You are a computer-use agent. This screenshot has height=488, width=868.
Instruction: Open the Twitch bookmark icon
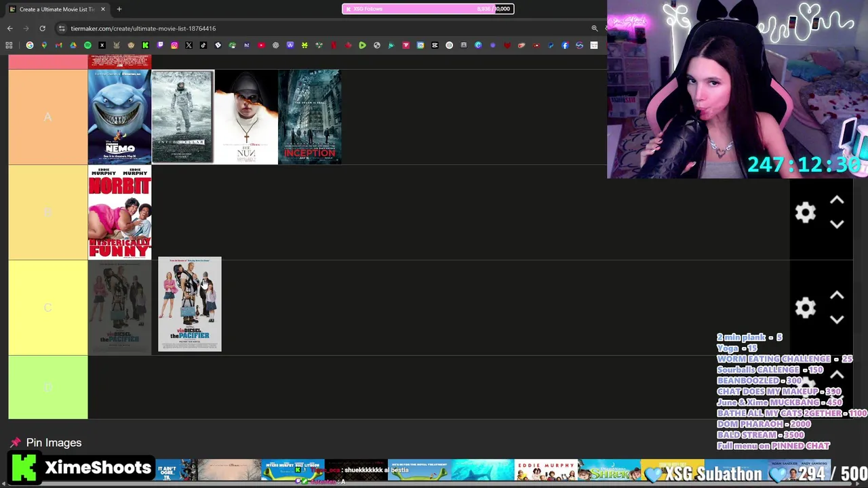click(160, 45)
